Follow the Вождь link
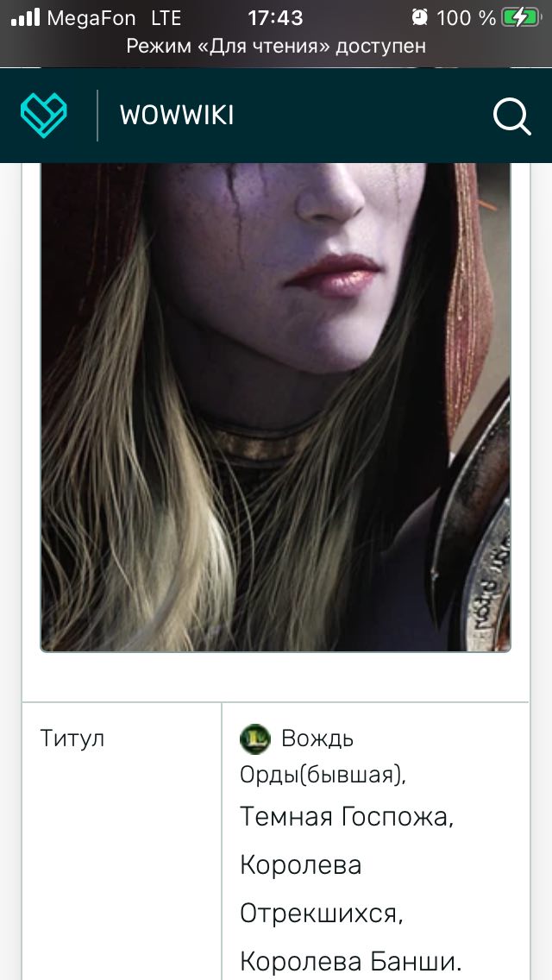 317,738
